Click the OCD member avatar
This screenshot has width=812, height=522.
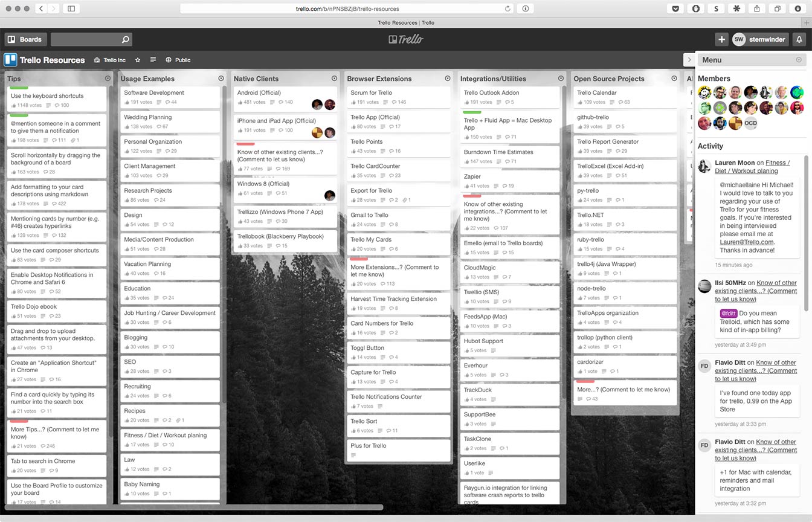point(751,123)
